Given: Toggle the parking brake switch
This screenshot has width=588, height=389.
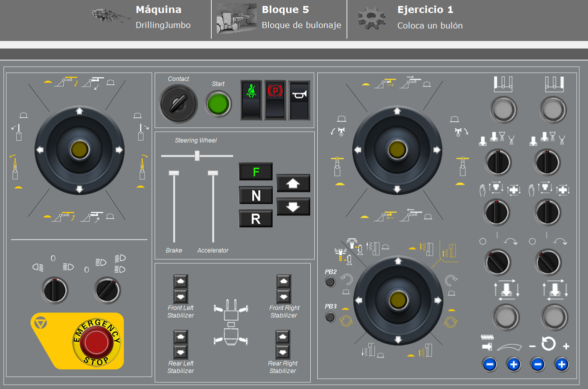Looking at the screenshot, I should click(x=275, y=100).
